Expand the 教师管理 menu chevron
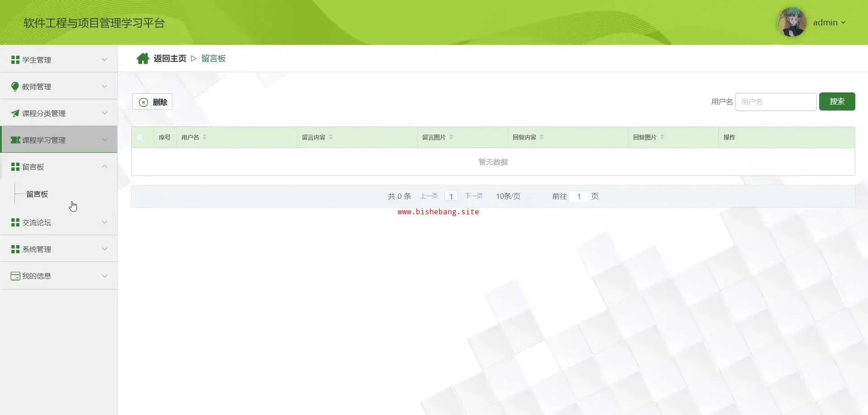The image size is (868, 415). [105, 86]
